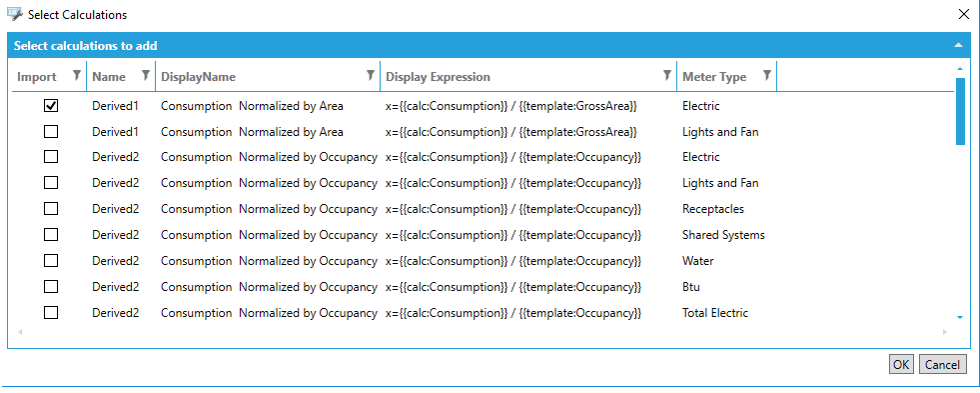This screenshot has height=393, width=980.
Task: Click the vertical scrollbar up arrow
Action: [960, 68]
